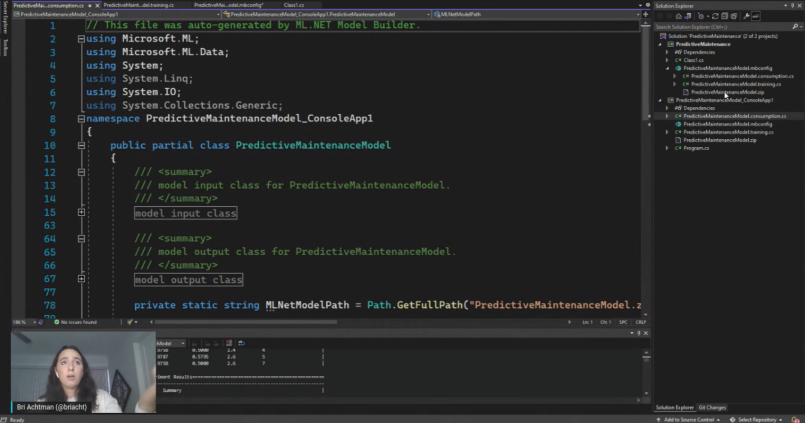Open the Output source dropdown showing Model
805x424 pixels.
coord(182,343)
